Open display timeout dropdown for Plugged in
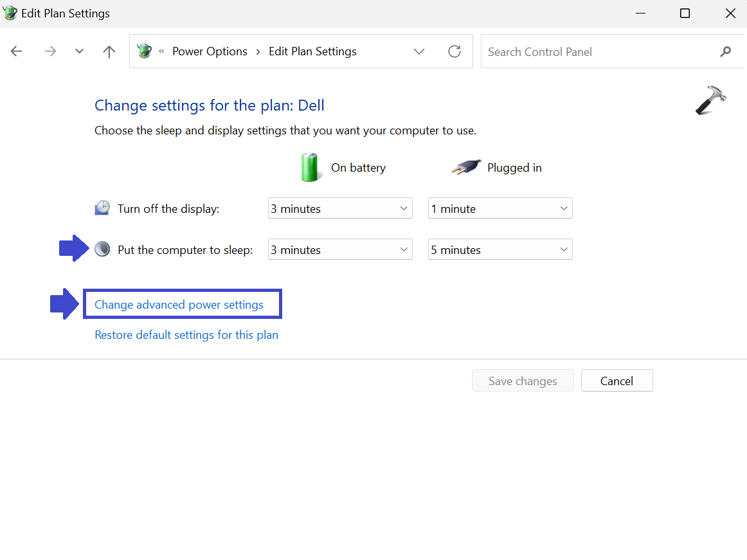This screenshot has width=747, height=560. point(500,209)
